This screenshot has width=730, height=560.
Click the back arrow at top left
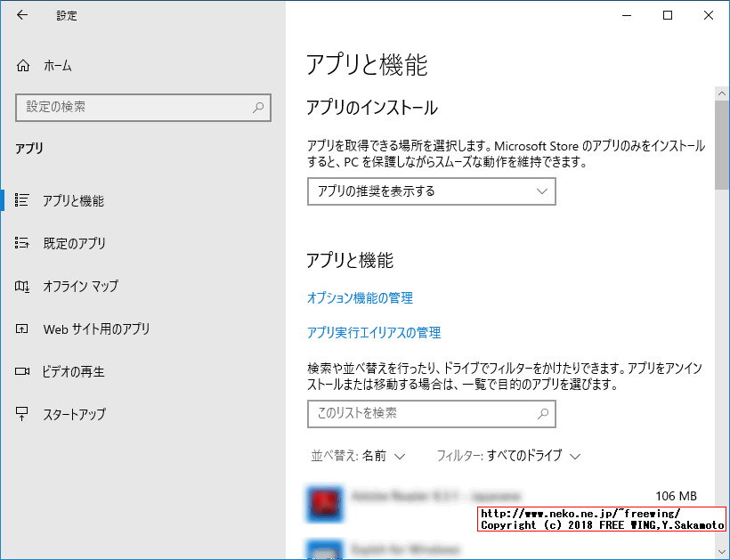click(20, 14)
